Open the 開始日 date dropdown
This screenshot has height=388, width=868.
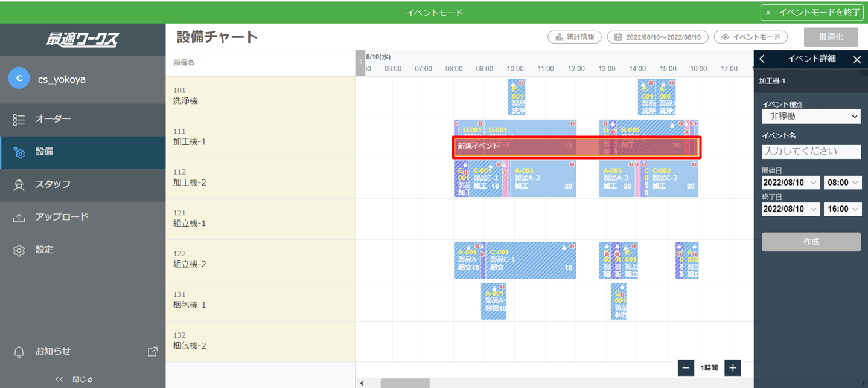[x=790, y=183]
